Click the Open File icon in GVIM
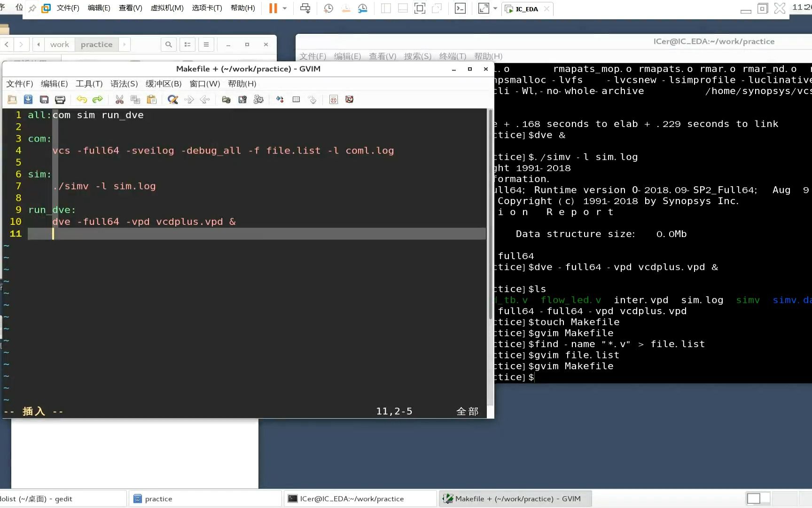Screen dimensions: 812x508 click(12, 99)
